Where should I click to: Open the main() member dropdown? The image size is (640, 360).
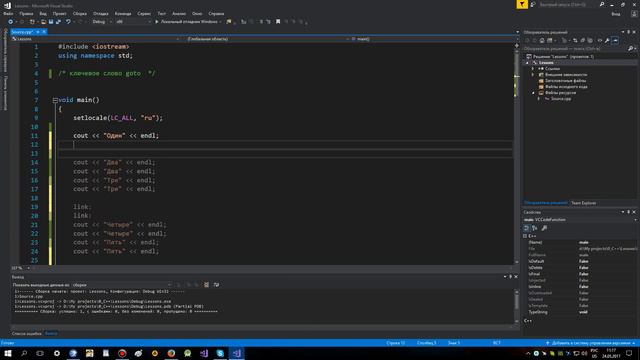coord(433,39)
